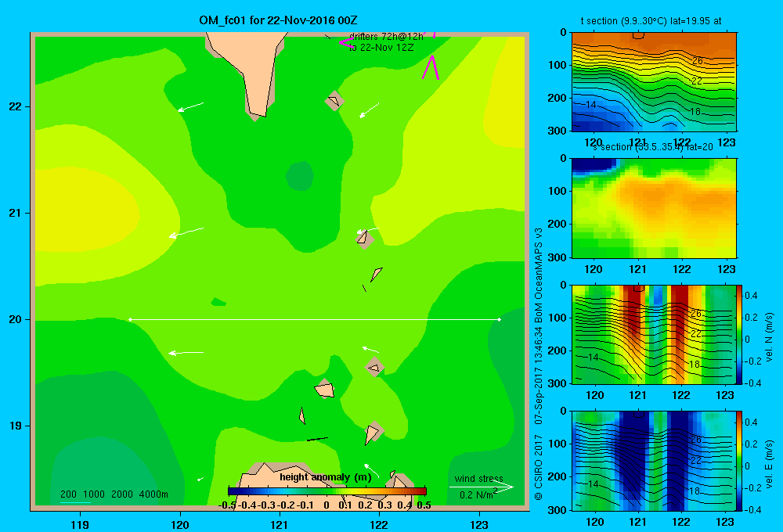Click the 'to 22-Nov 12Z' text
The width and height of the screenshot is (783, 532).
coord(381,48)
